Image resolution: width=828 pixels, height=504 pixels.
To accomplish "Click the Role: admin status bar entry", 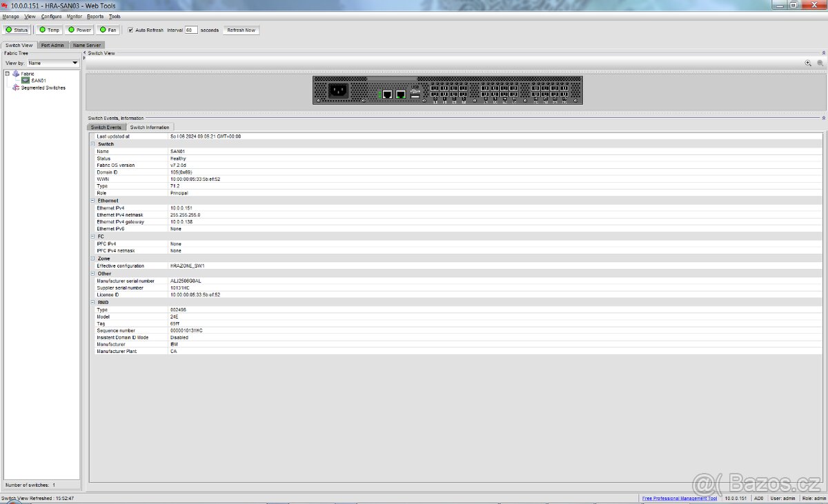I will click(813, 498).
